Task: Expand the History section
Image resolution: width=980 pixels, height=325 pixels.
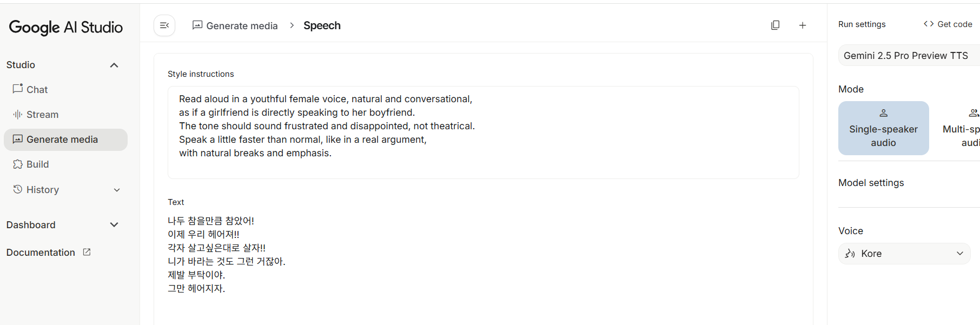Action: [117, 190]
